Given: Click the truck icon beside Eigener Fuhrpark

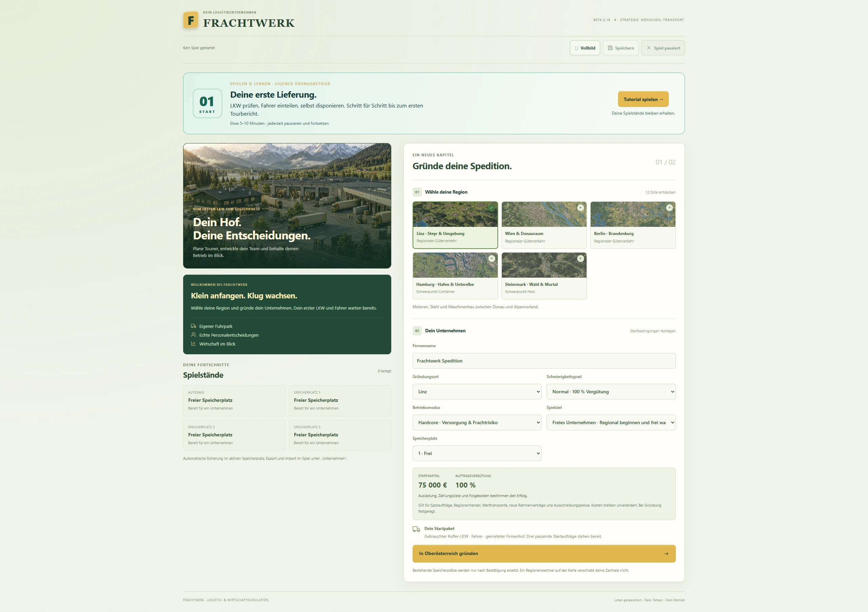Looking at the screenshot, I should 194,326.
